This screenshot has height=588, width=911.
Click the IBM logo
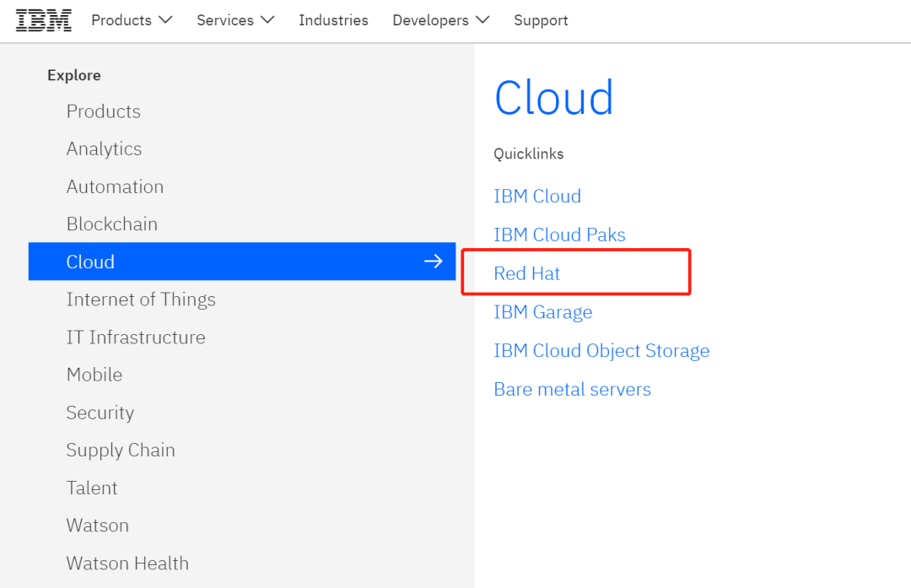pos(44,20)
